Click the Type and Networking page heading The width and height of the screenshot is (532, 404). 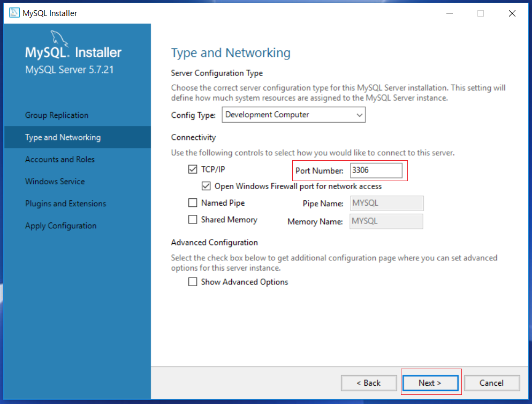click(x=231, y=53)
